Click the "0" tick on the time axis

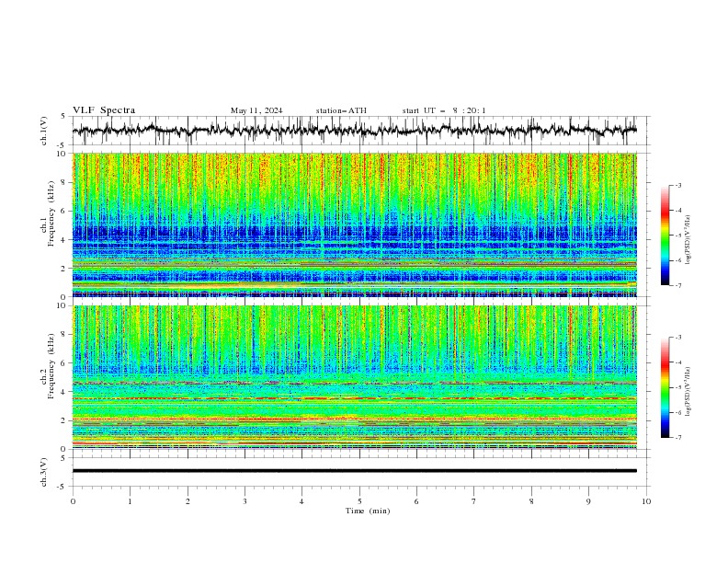pyautogui.click(x=73, y=501)
